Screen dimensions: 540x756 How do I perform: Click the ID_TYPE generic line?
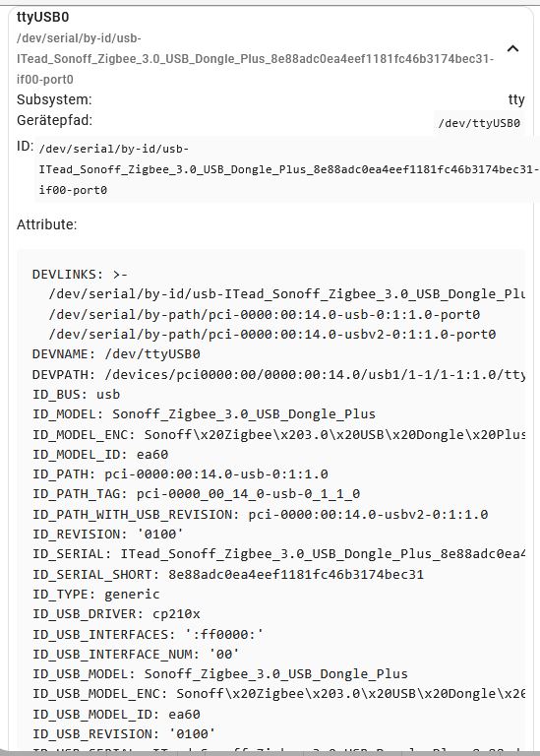tap(95, 594)
